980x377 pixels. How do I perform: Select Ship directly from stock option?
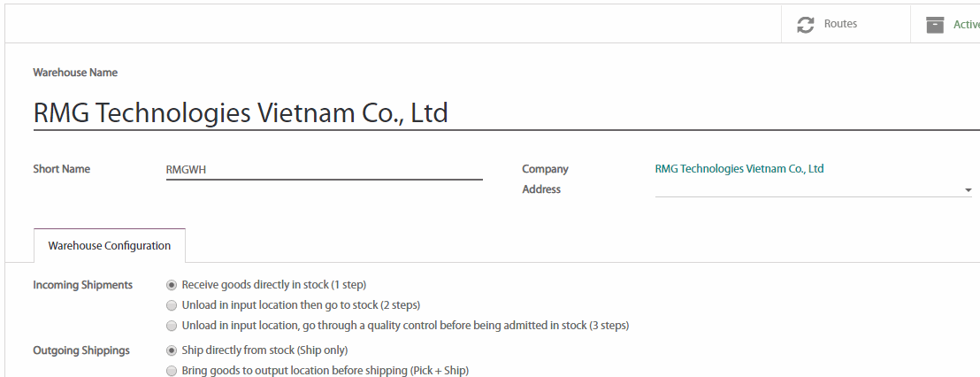(x=172, y=350)
